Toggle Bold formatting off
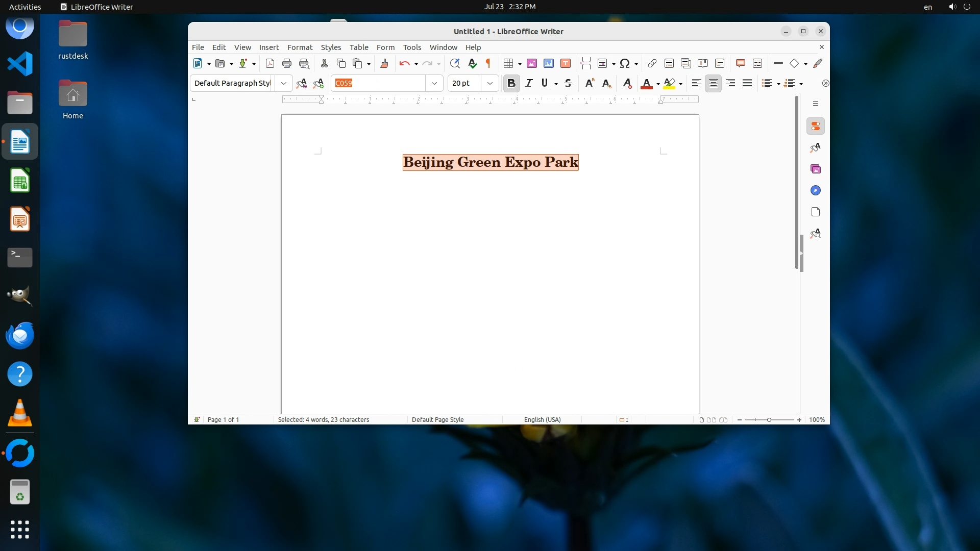 [511, 83]
